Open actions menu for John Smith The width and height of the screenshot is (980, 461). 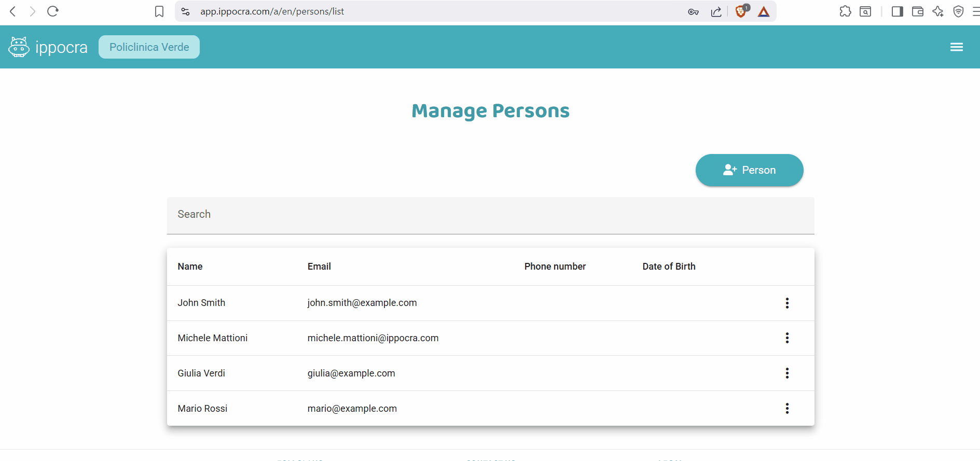coord(786,303)
